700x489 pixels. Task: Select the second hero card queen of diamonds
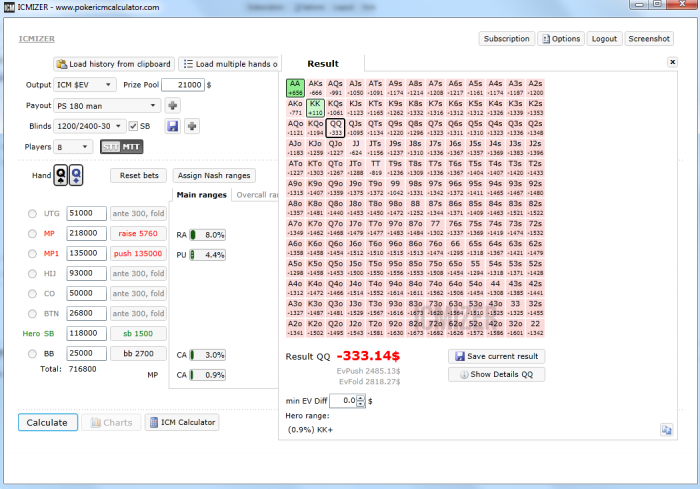coord(76,175)
